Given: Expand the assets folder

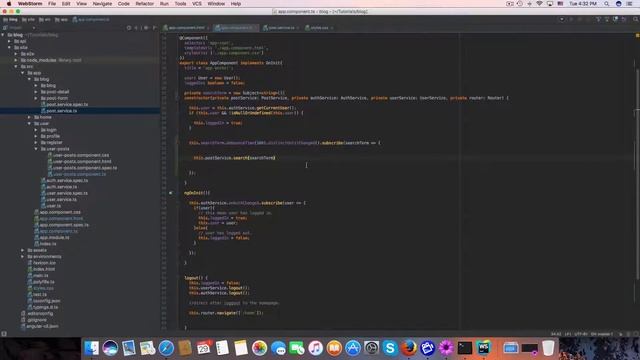Looking at the screenshot, I should click(22, 250).
